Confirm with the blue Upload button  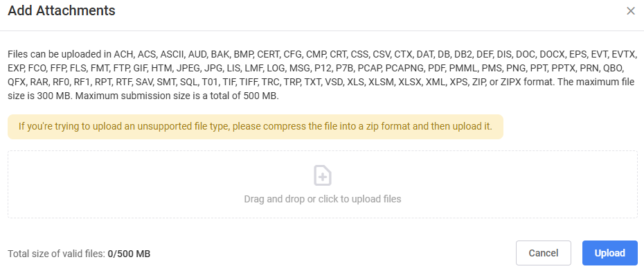coord(609,253)
